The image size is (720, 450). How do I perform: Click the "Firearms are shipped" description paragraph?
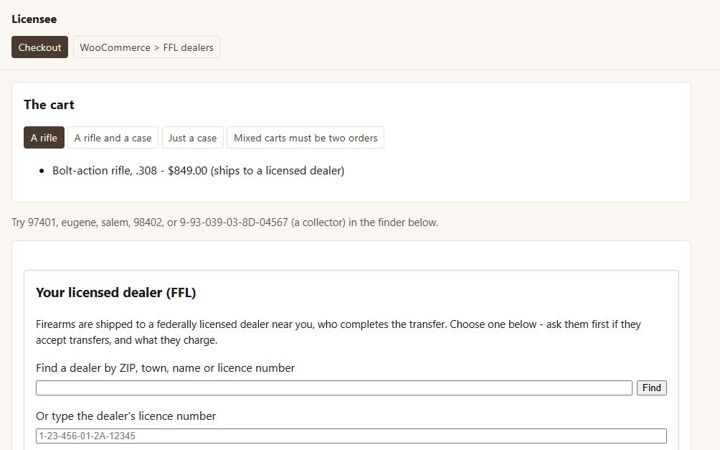click(338, 332)
